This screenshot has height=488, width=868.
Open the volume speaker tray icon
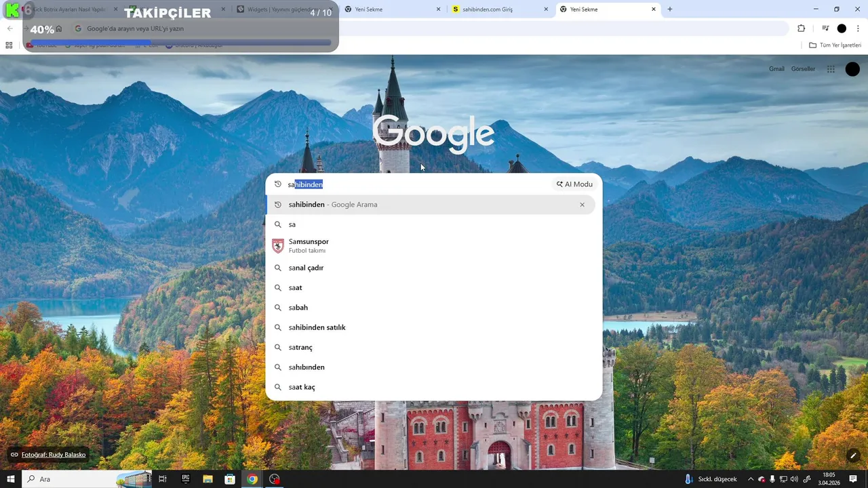[794, 479]
